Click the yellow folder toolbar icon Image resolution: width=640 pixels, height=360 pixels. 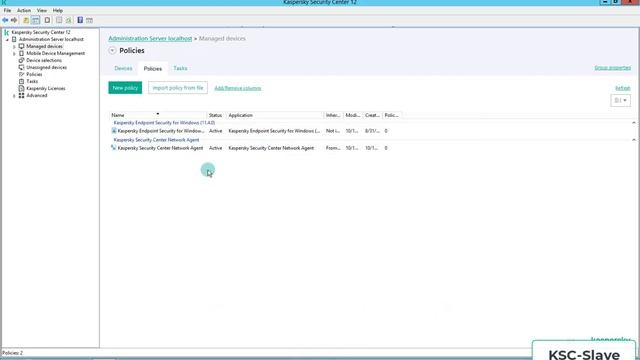(26, 20)
